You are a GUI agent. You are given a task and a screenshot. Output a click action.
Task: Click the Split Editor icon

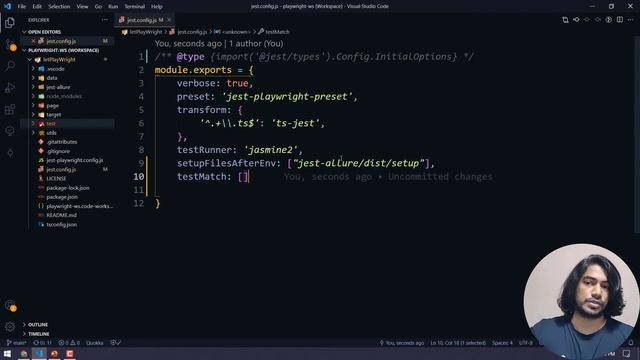point(620,20)
